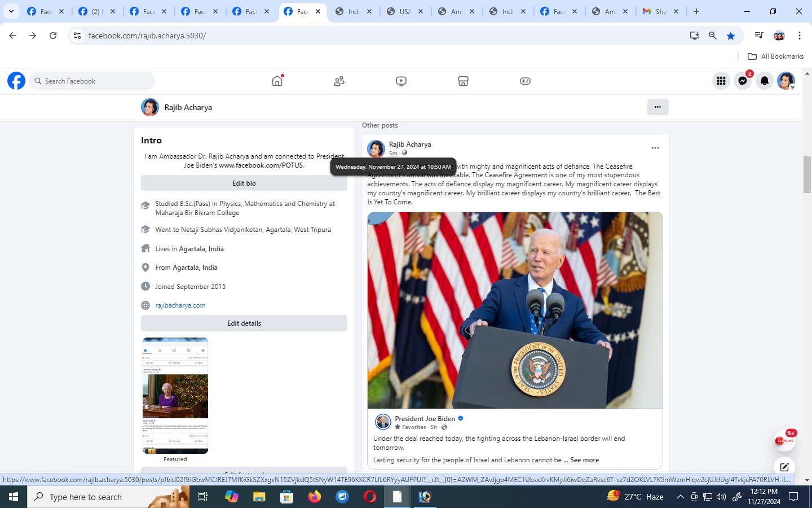Viewport: 812px width, 508px height.
Task: Click the scrollbar up arrow
Action: tap(807, 73)
